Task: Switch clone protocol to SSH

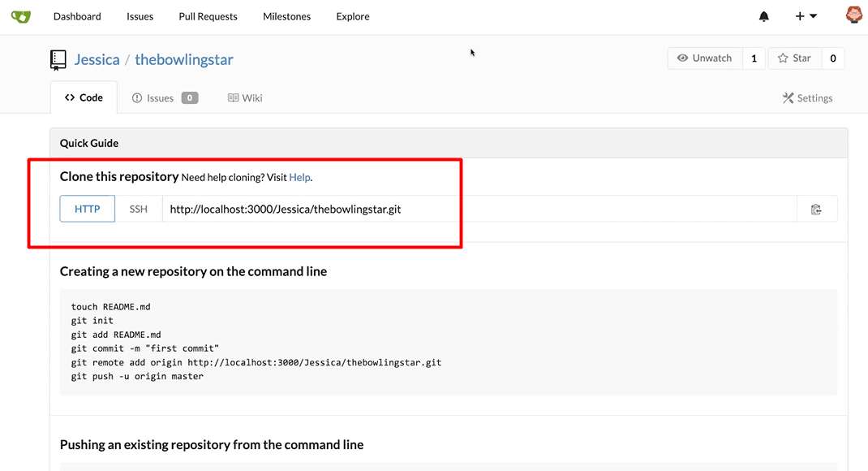Action: [139, 209]
